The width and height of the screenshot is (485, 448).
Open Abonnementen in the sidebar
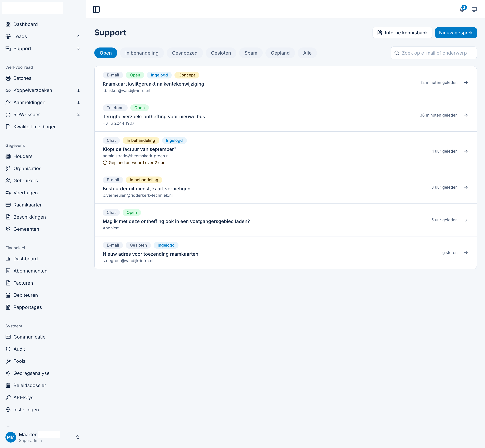pos(43,271)
